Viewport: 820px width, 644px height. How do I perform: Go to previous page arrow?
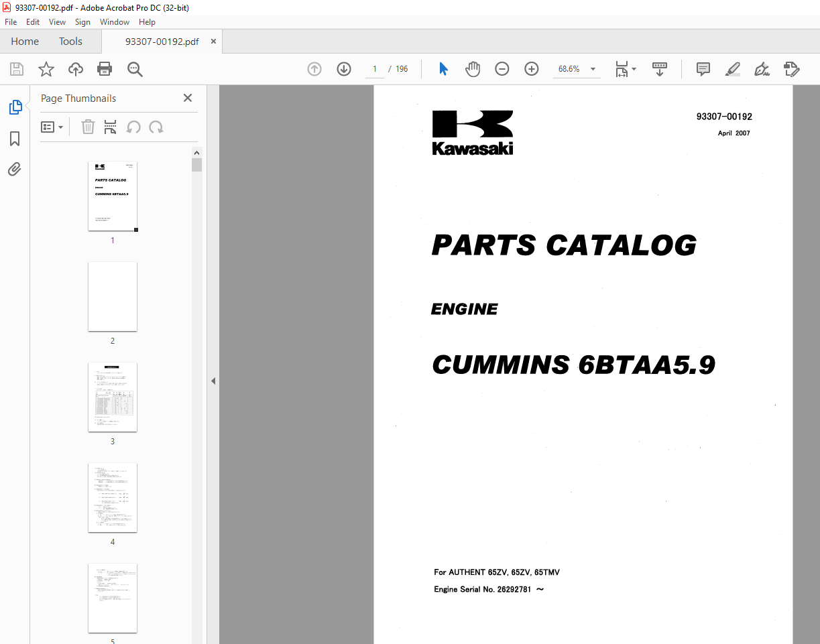point(314,69)
